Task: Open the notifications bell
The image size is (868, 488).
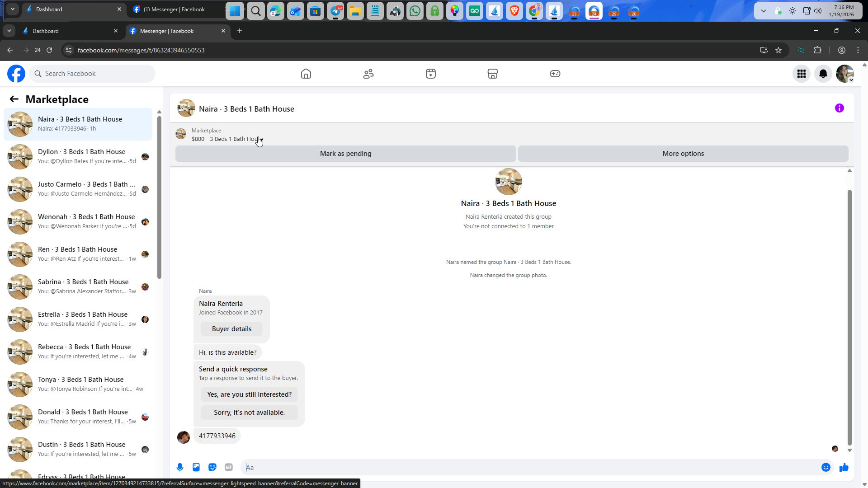Action: pyautogui.click(x=823, y=74)
